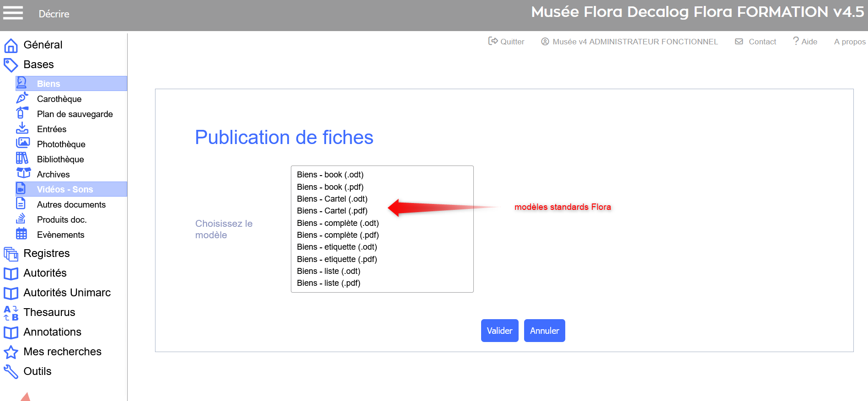This screenshot has width=868, height=401.
Task: Click the Contact envelope icon
Action: click(739, 42)
